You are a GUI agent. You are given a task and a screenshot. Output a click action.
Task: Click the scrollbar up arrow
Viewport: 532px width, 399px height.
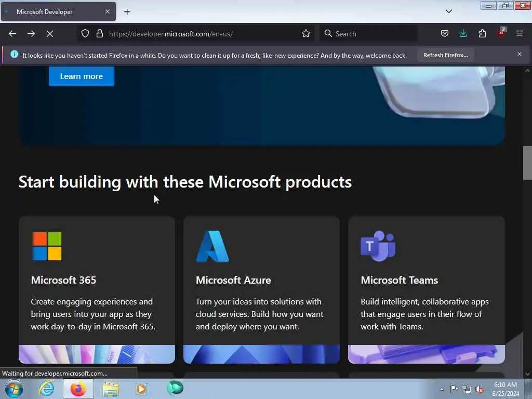click(527, 71)
